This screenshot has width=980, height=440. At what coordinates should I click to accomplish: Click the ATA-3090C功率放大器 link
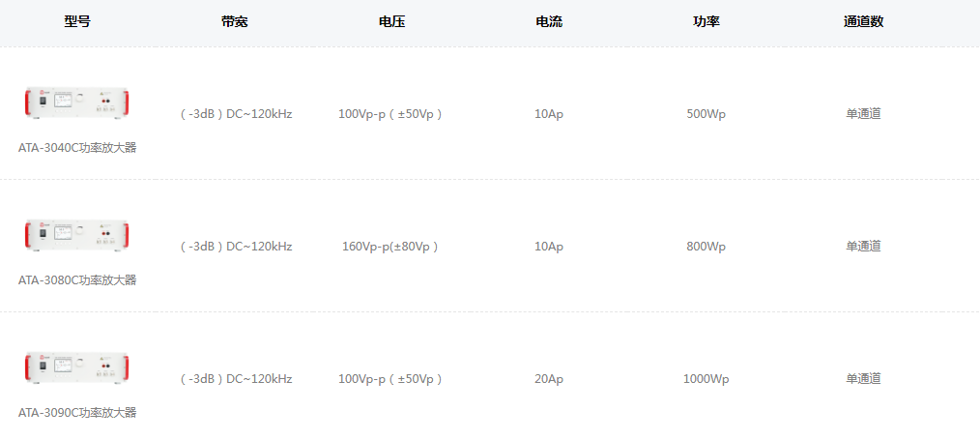click(77, 413)
